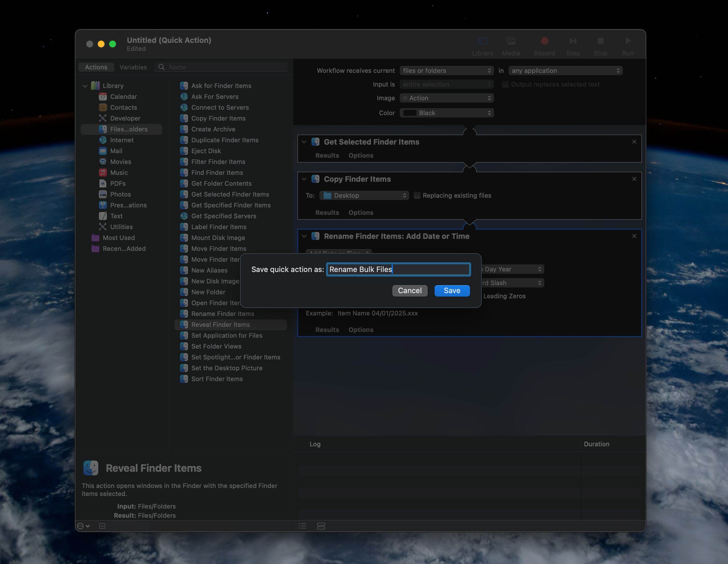Switch to the Actions tab

(x=96, y=67)
